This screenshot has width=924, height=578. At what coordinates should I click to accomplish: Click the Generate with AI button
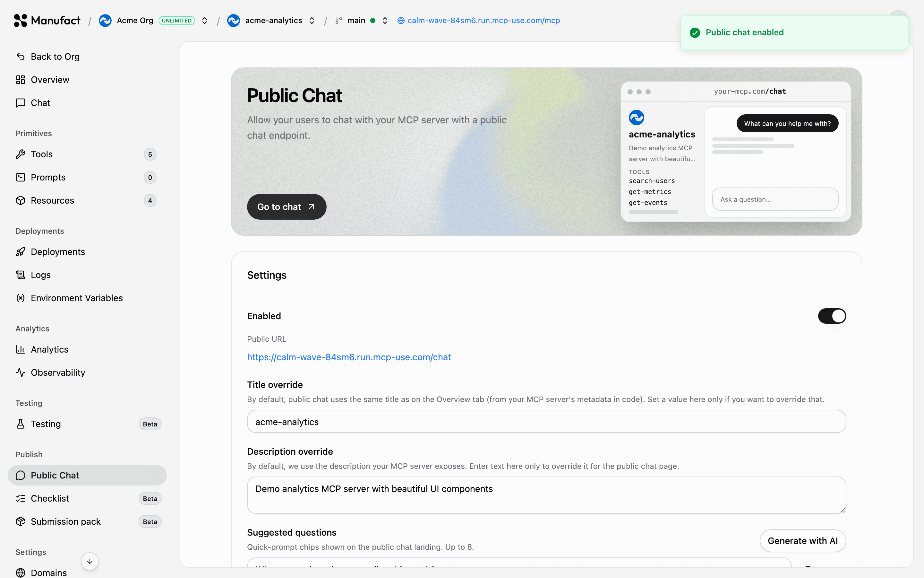click(x=803, y=540)
